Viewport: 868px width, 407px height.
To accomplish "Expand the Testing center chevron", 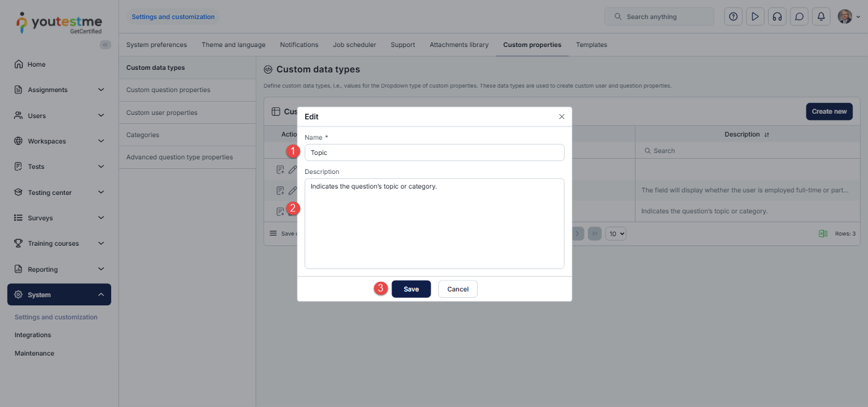I will [x=101, y=192].
